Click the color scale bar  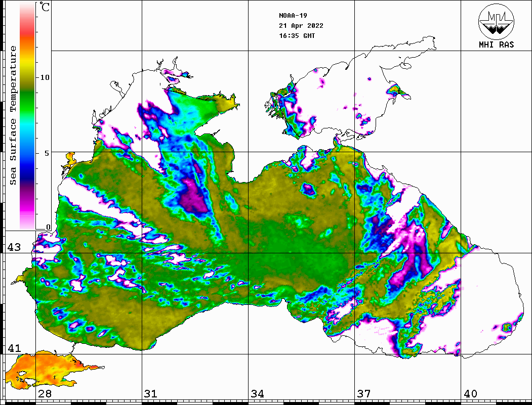pos(27,116)
